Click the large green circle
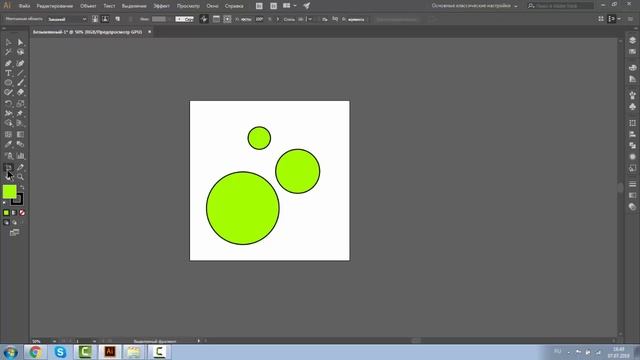 click(243, 208)
